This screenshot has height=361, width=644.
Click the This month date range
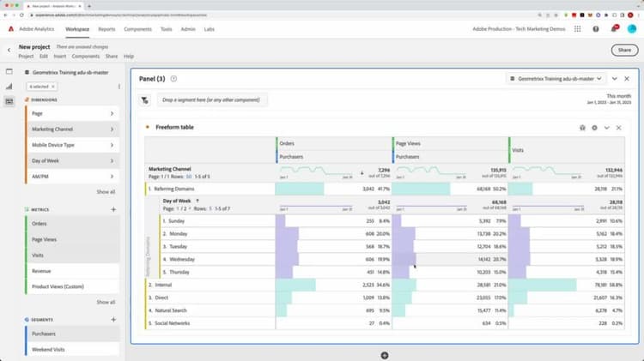(x=609, y=99)
